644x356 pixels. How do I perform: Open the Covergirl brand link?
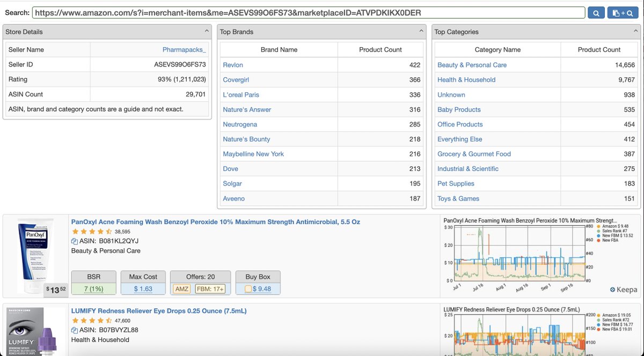click(237, 80)
